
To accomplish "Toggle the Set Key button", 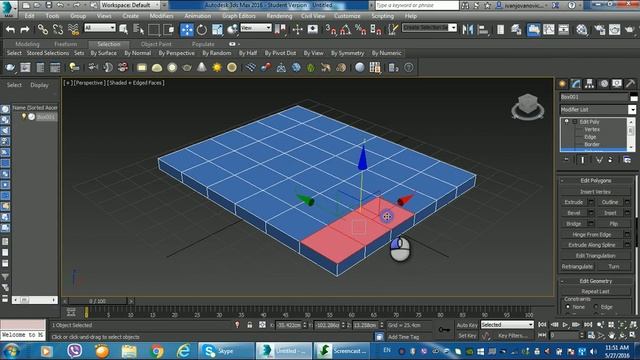I will (x=467, y=336).
